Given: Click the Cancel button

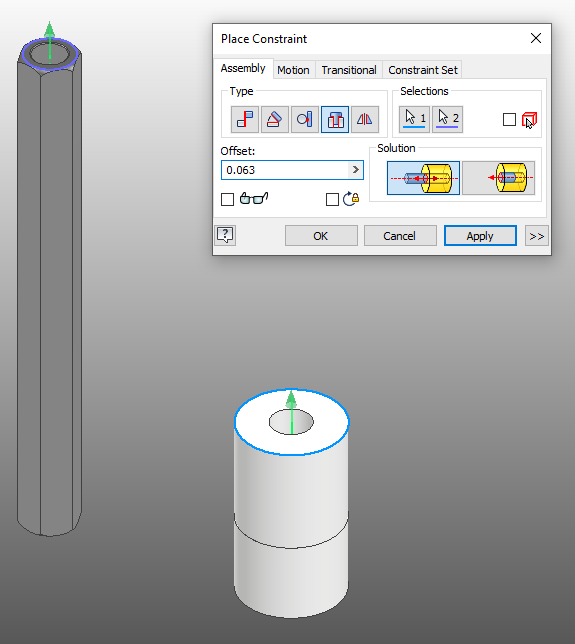Looking at the screenshot, I should (400, 236).
